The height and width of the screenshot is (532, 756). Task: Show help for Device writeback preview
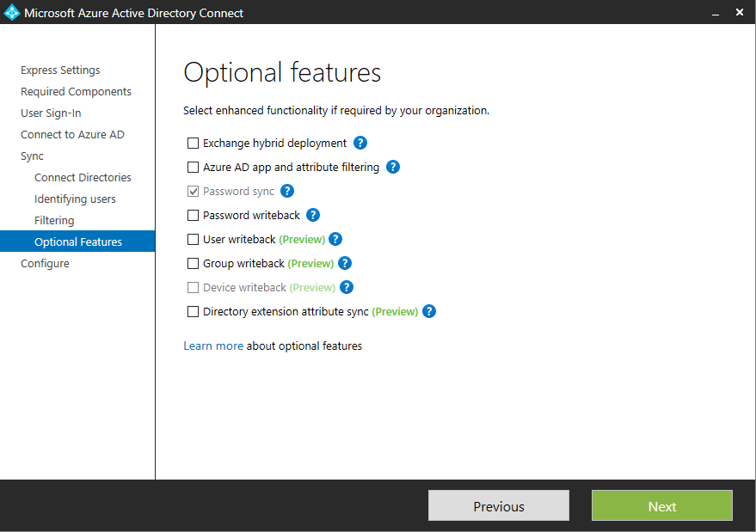click(x=347, y=287)
